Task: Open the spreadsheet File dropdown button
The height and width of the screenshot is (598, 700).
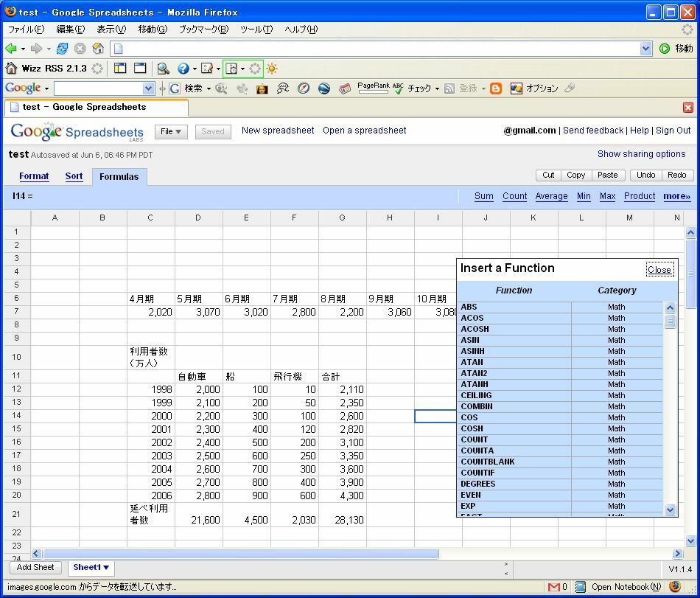Action: click(x=171, y=132)
